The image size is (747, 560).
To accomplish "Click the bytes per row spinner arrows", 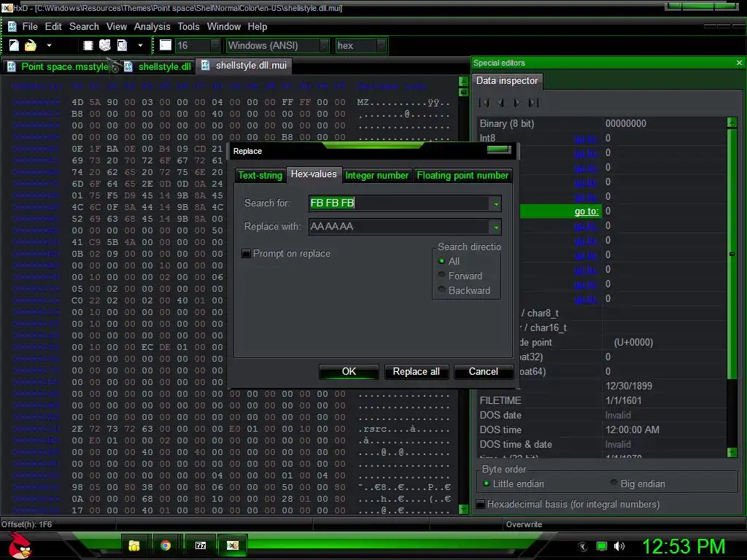I will [215, 45].
